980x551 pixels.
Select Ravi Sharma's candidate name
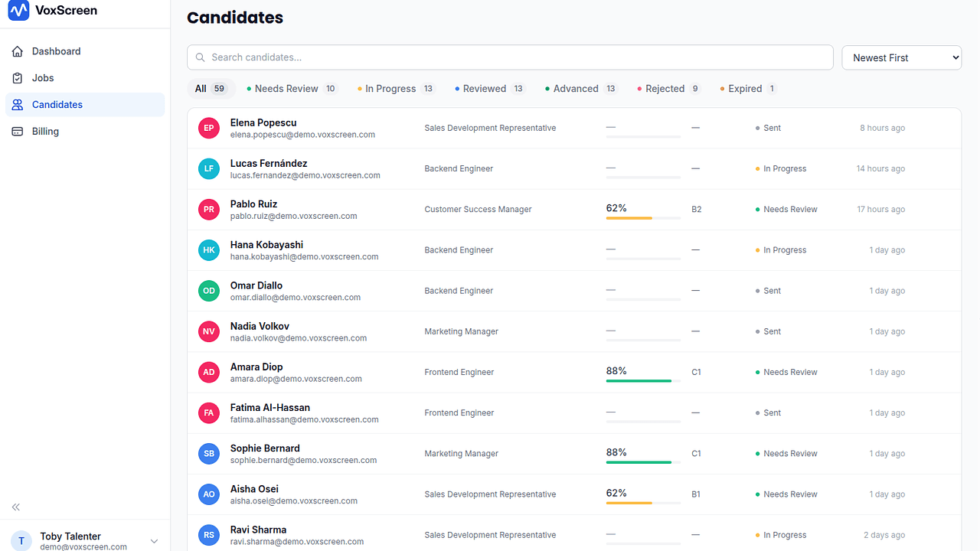point(258,530)
